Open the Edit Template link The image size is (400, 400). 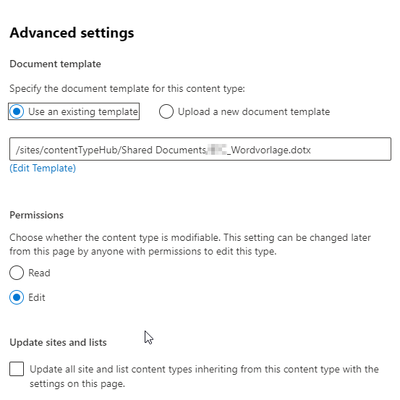pos(43,168)
